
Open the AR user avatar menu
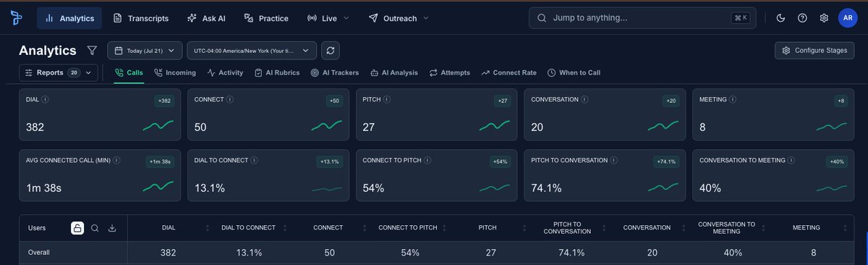click(848, 18)
